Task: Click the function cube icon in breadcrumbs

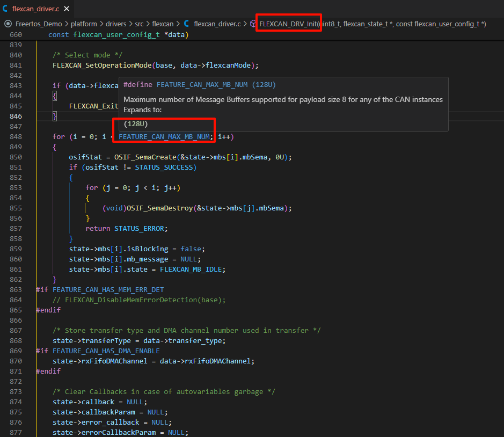Action: (253, 24)
